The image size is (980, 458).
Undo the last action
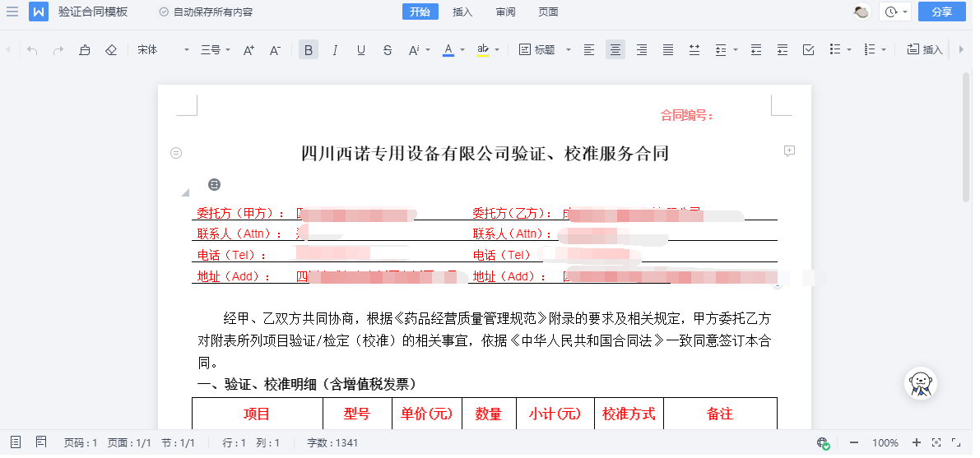coord(32,50)
